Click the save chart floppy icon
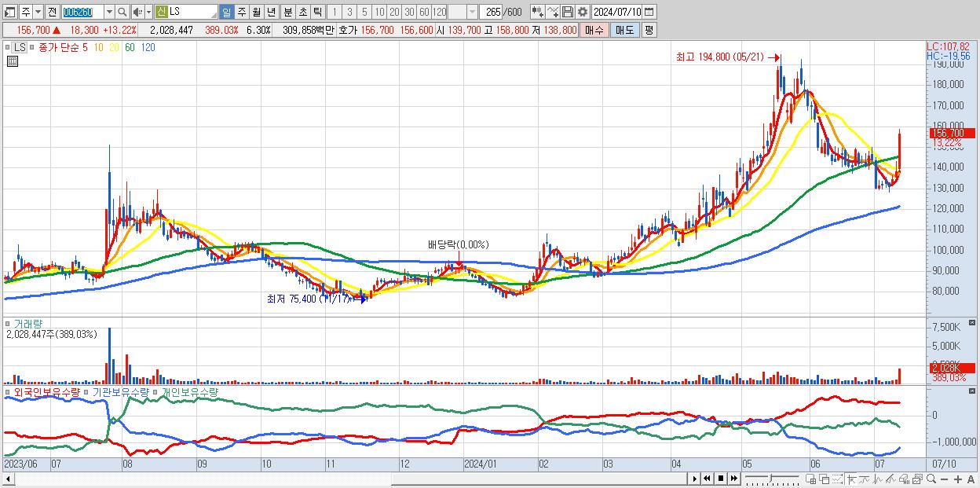Screen dimensions: 980x488 click(567, 12)
